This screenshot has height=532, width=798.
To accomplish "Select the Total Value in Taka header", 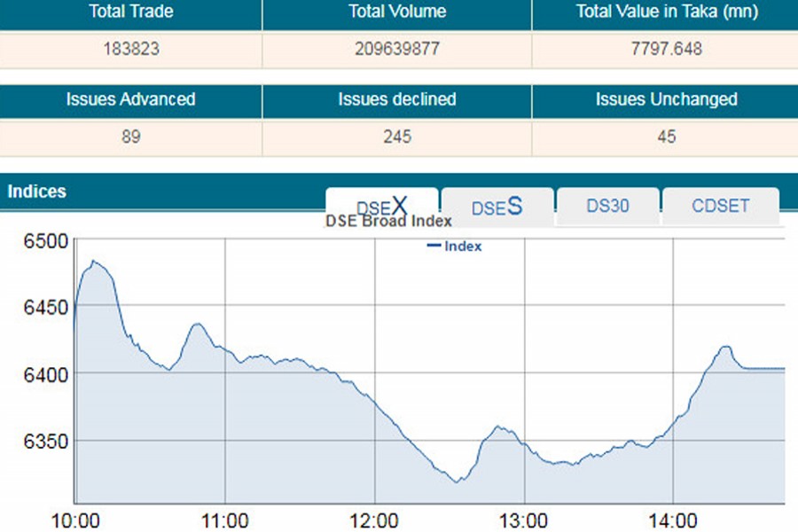I will (x=664, y=12).
